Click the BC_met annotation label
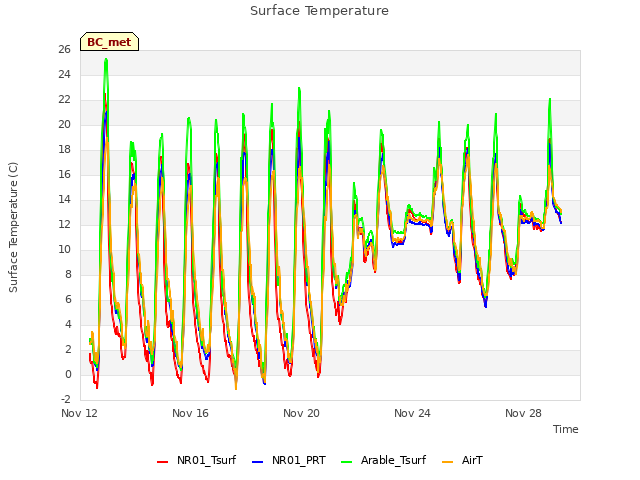The width and height of the screenshot is (640, 480). [x=109, y=42]
